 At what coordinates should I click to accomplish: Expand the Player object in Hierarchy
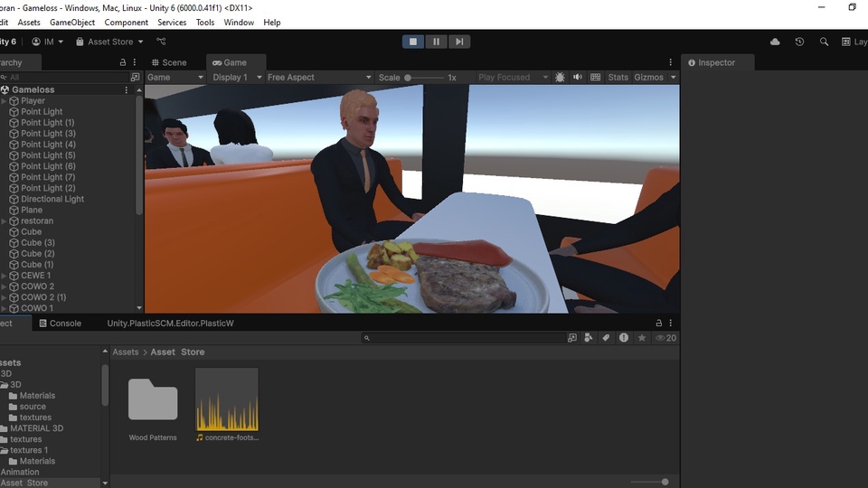(4, 101)
